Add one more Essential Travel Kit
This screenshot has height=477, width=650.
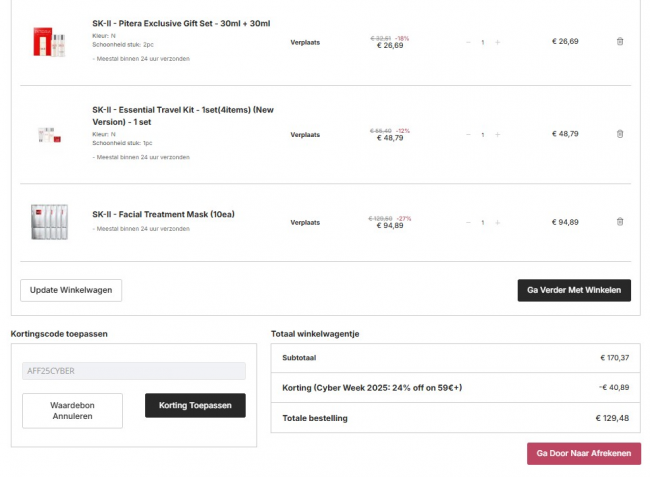click(x=497, y=134)
